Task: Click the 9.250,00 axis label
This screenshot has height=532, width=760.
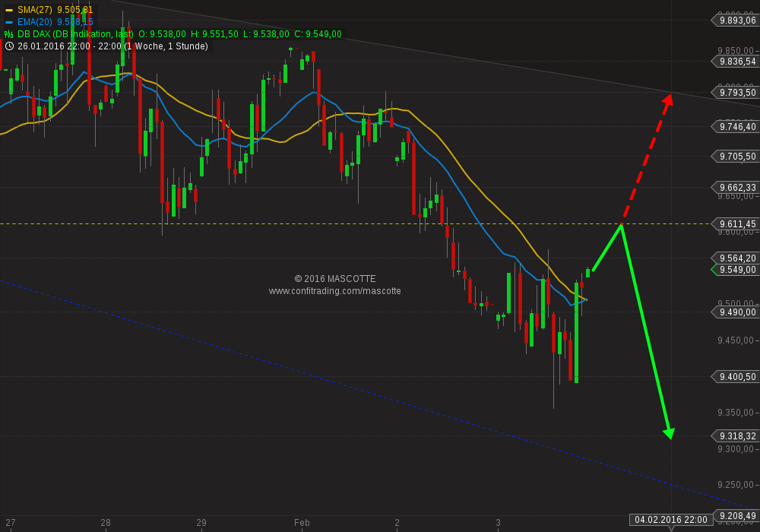Action: point(736,485)
